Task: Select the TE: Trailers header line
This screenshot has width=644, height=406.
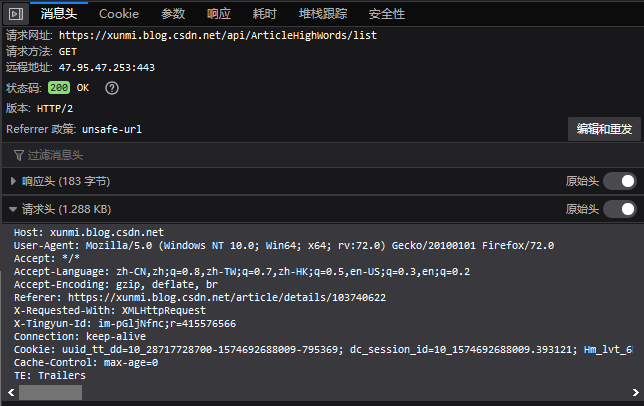Action: tap(50, 376)
